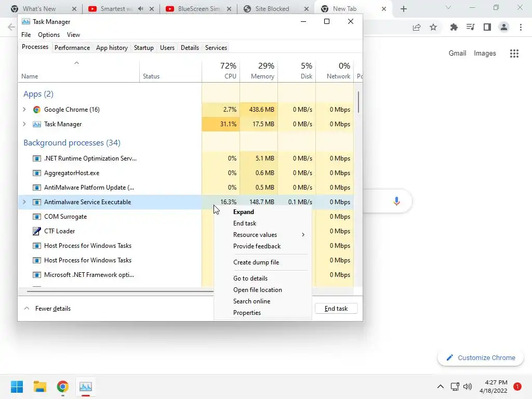This screenshot has height=399, width=532.
Task: Open Chrome tab search dropdown
Action: click(448, 8)
